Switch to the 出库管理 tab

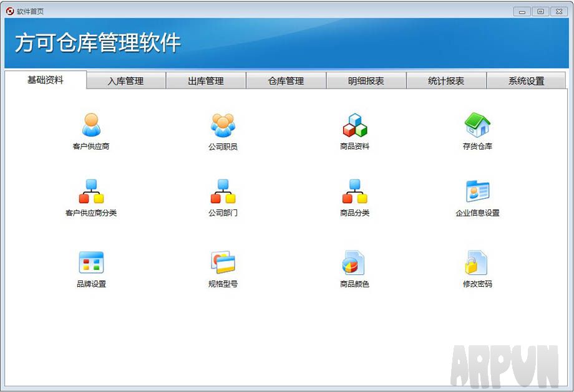[x=207, y=80]
